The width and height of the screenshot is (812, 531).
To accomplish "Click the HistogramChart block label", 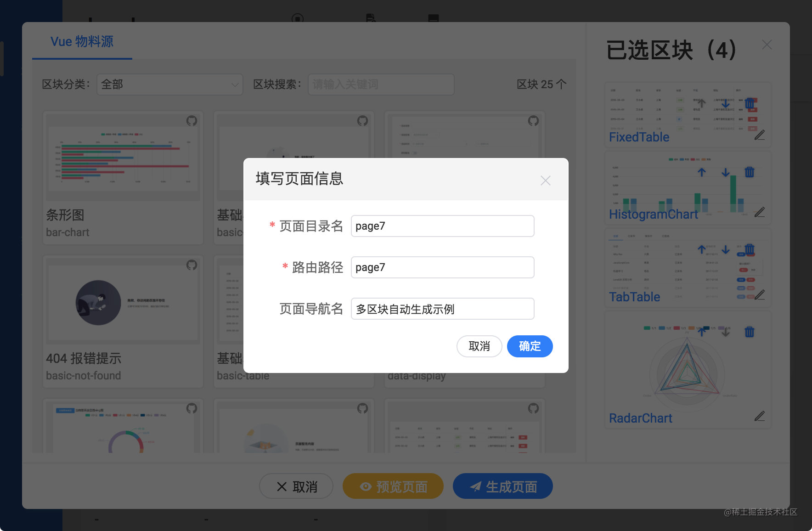I will tap(653, 214).
